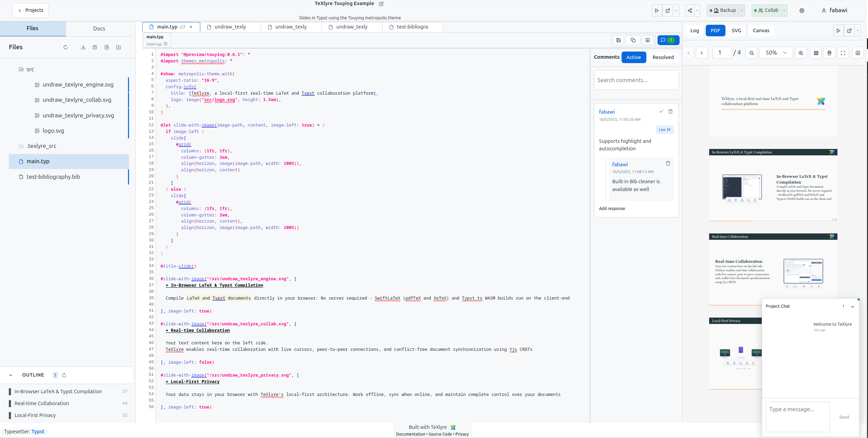This screenshot has width=868, height=438.
Task: Open settings with the gear icon
Action: coord(802,11)
